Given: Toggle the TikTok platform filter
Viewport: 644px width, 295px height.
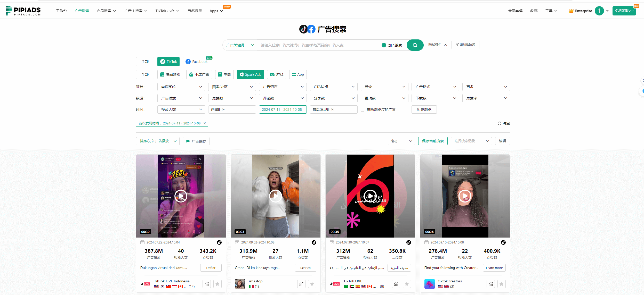Looking at the screenshot, I should [168, 62].
